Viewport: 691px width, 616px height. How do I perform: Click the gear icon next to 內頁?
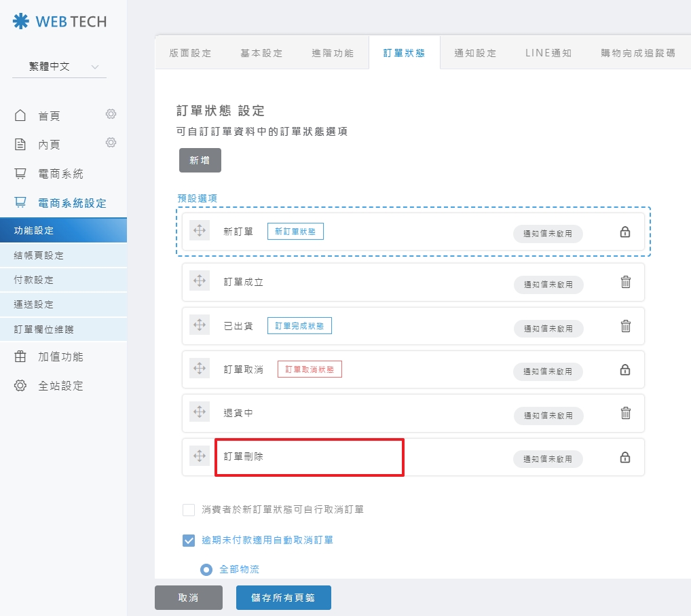111,143
